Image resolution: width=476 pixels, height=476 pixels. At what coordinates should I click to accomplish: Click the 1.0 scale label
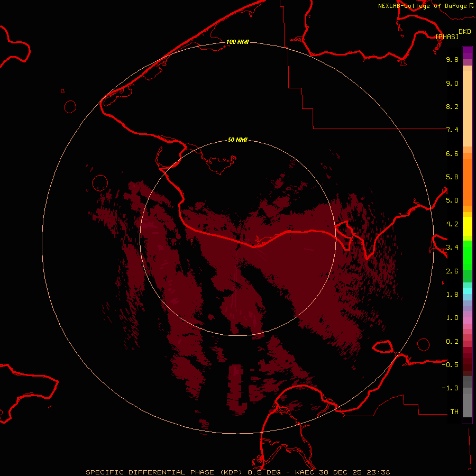click(x=452, y=318)
